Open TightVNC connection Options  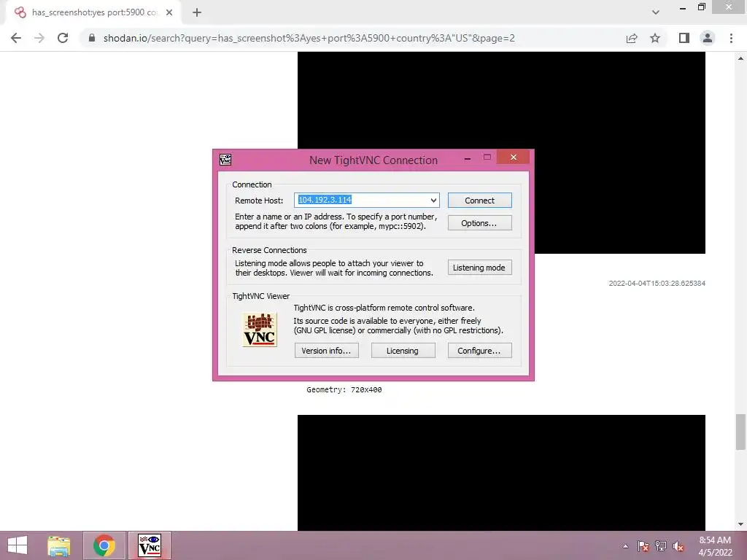480,223
